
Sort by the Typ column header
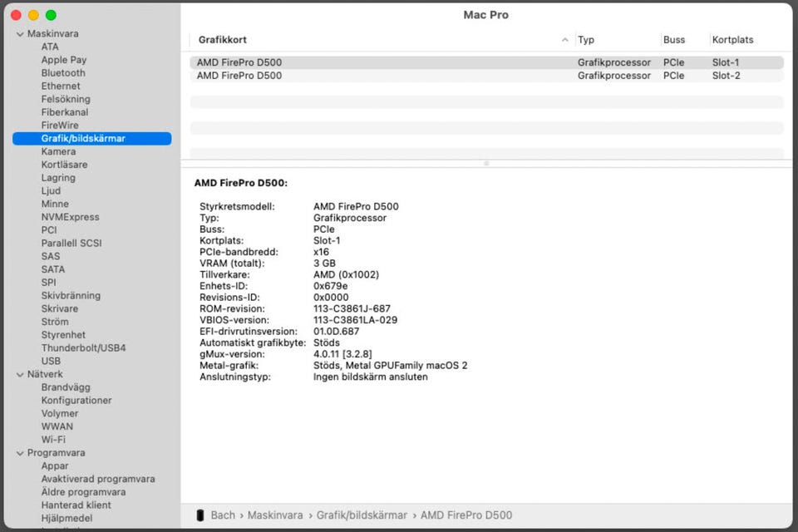point(586,40)
